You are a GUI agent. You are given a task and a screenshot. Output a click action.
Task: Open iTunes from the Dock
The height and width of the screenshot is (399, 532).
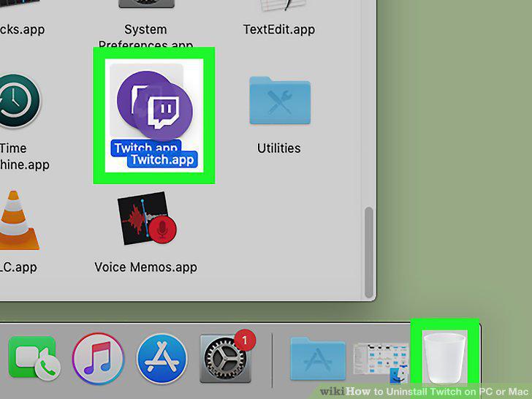(x=98, y=359)
